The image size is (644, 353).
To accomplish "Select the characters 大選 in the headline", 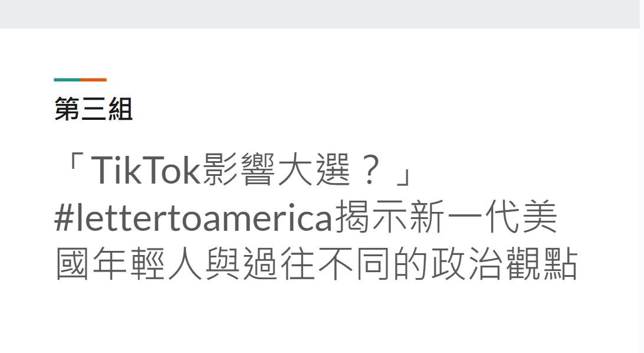I will (x=314, y=170).
